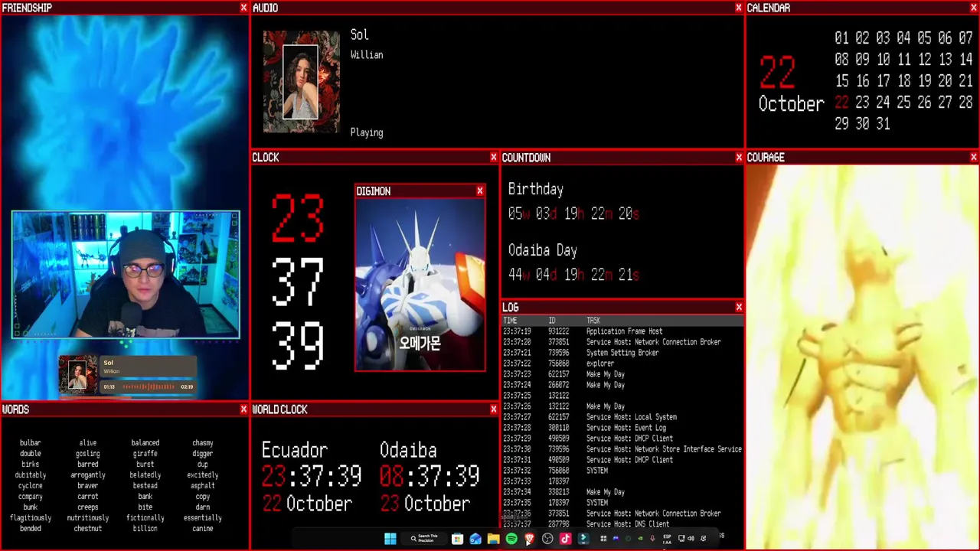Click the webcam feed in FRIENDSHIP panel

[x=126, y=275]
